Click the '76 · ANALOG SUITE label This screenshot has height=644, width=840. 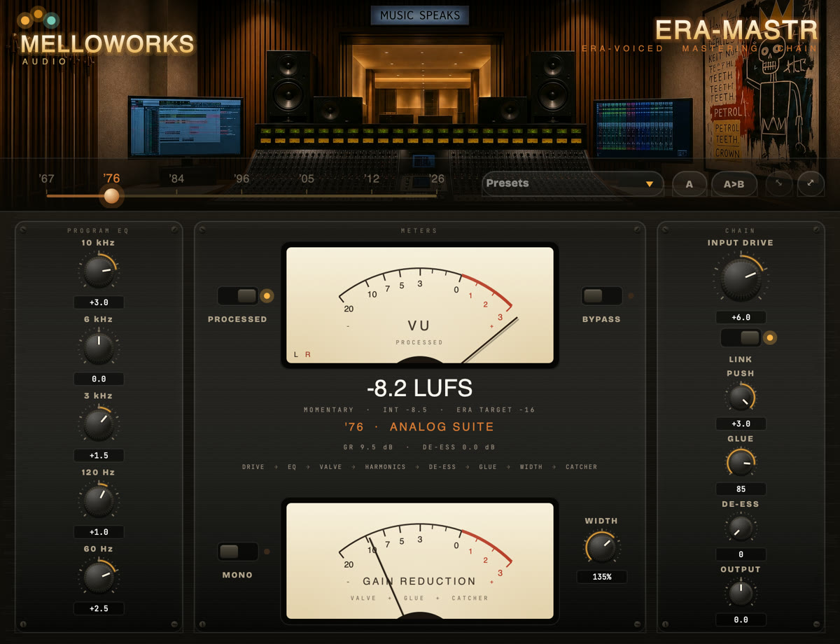[x=419, y=427]
